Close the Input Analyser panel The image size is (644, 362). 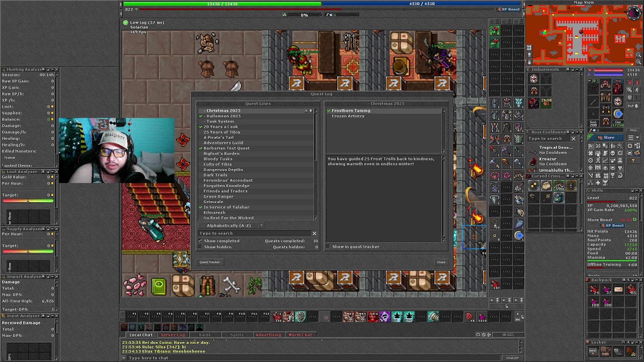tap(56, 316)
